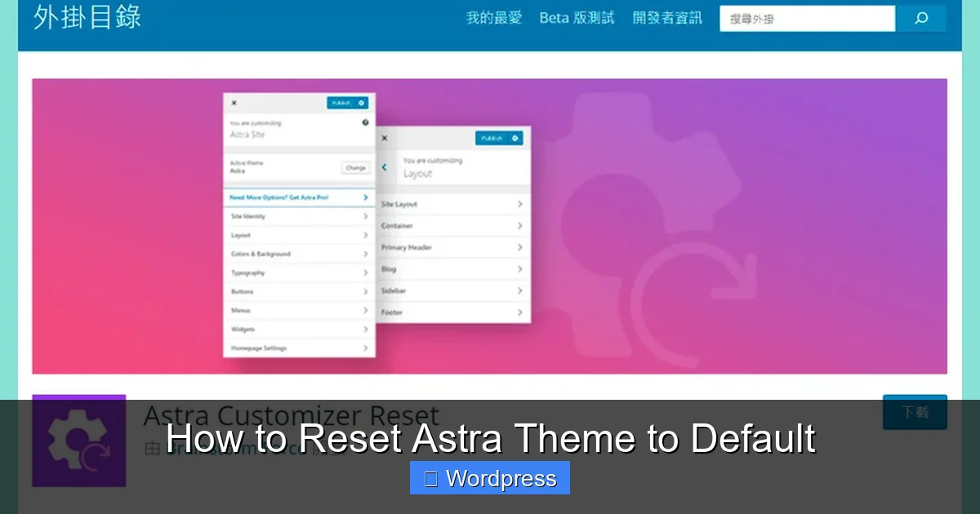Click the search magnifier button
The height and width of the screenshot is (514, 980).
coord(920,19)
